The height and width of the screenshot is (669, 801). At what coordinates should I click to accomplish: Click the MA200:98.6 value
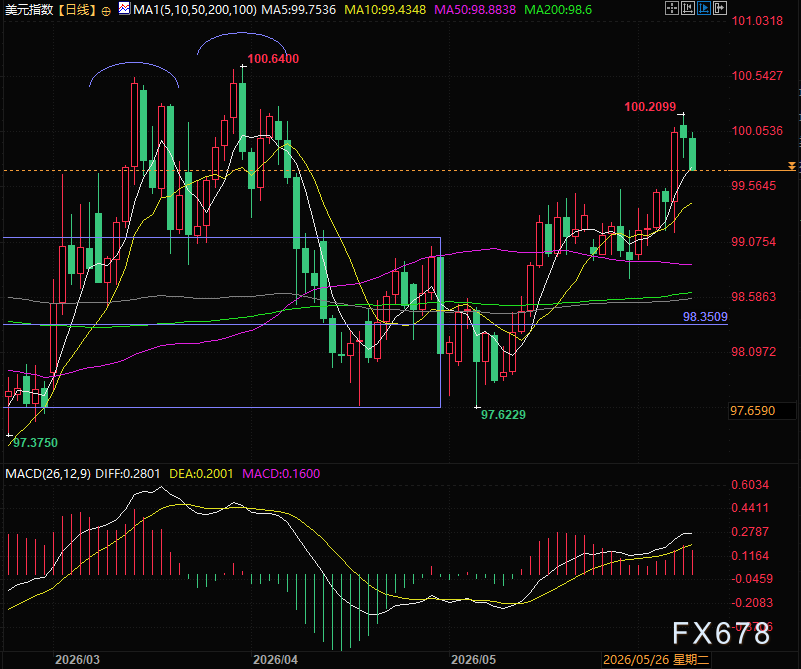click(558, 10)
